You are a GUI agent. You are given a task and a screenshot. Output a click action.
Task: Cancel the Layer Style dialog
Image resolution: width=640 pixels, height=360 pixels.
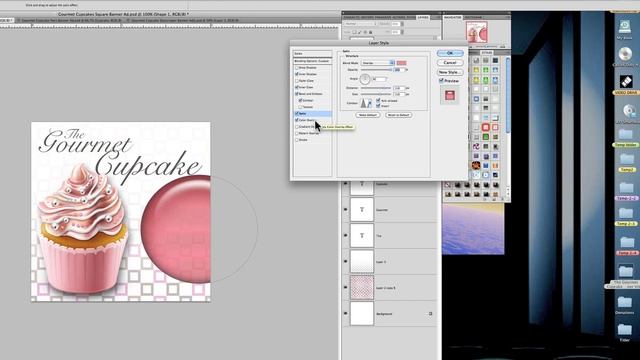(450, 62)
